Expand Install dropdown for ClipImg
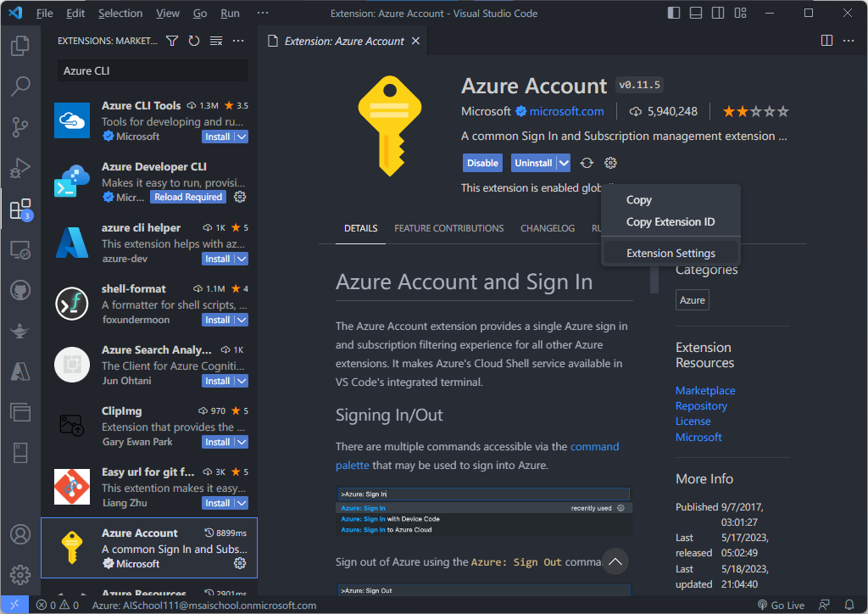The image size is (868, 614). click(x=242, y=442)
